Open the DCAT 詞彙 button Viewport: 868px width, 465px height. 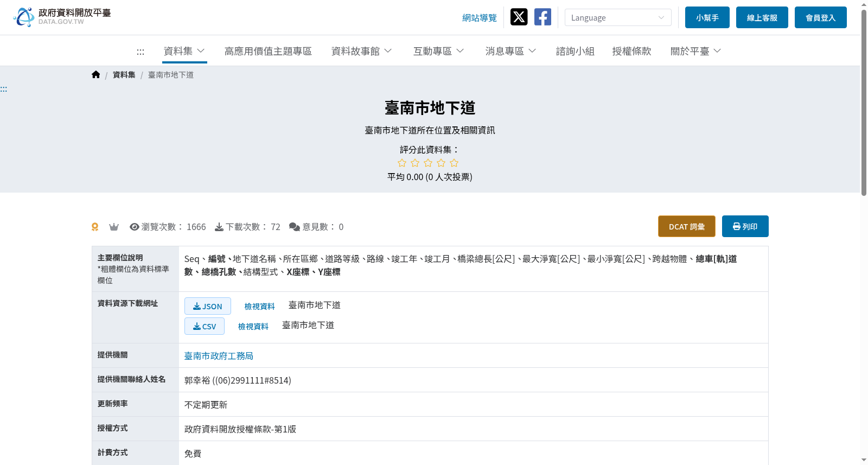(687, 226)
